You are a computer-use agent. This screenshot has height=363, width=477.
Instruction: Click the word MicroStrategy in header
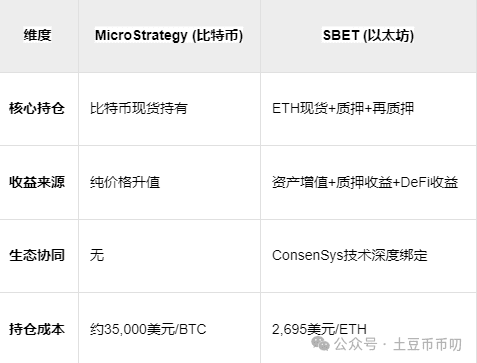[x=141, y=35]
